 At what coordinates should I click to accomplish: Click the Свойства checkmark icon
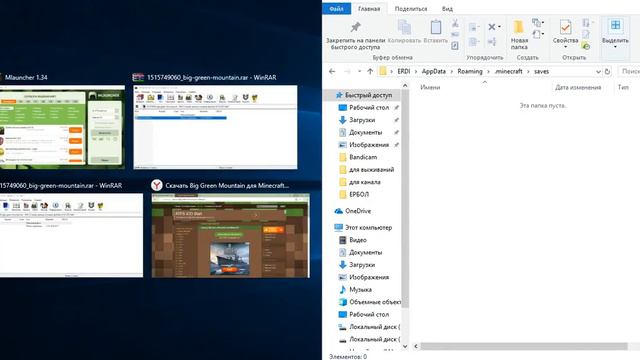pos(565,27)
